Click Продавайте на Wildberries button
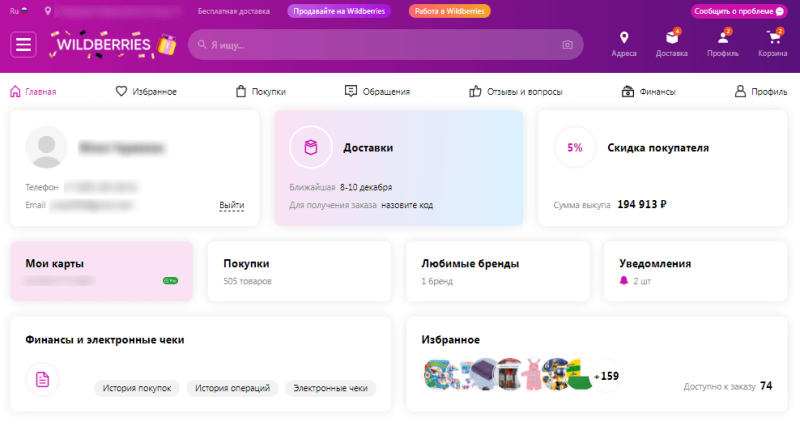 pyautogui.click(x=339, y=11)
